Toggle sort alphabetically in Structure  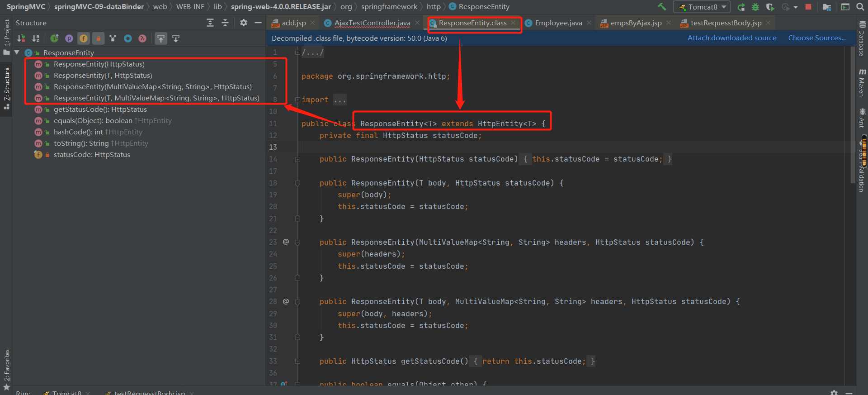[x=36, y=38]
